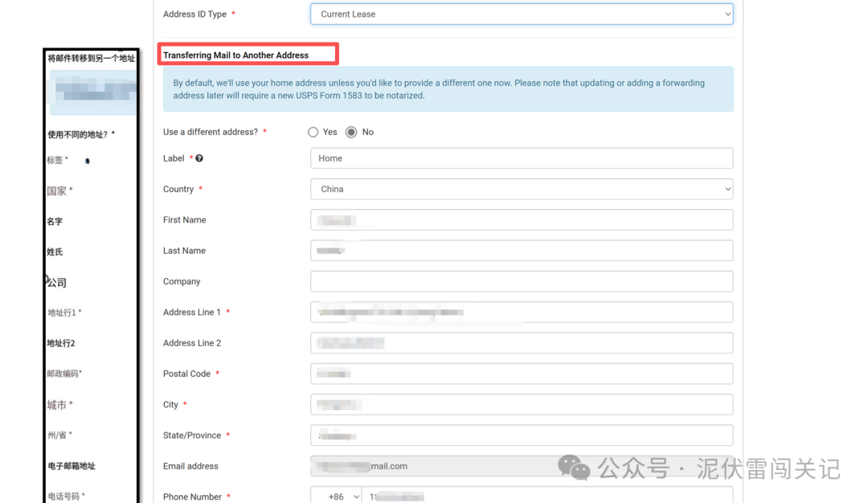Open the Country dropdown showing China
Screen dimensions: 868x503
point(522,190)
